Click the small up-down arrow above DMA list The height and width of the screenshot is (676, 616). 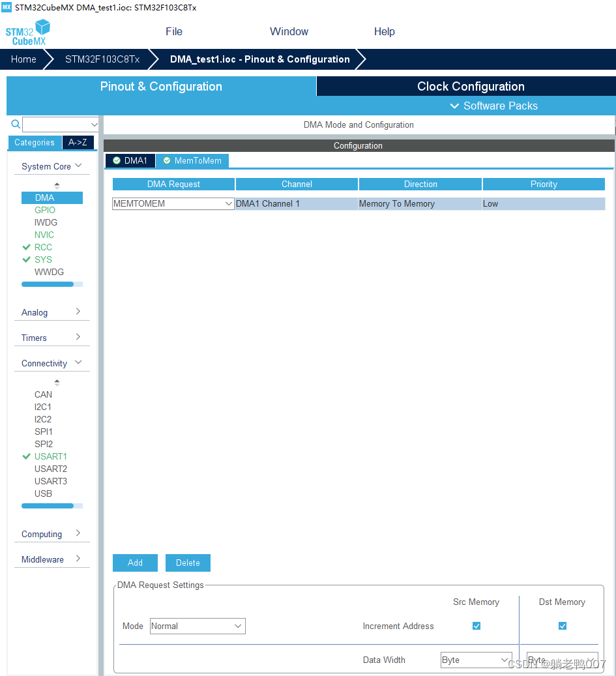[x=57, y=185]
